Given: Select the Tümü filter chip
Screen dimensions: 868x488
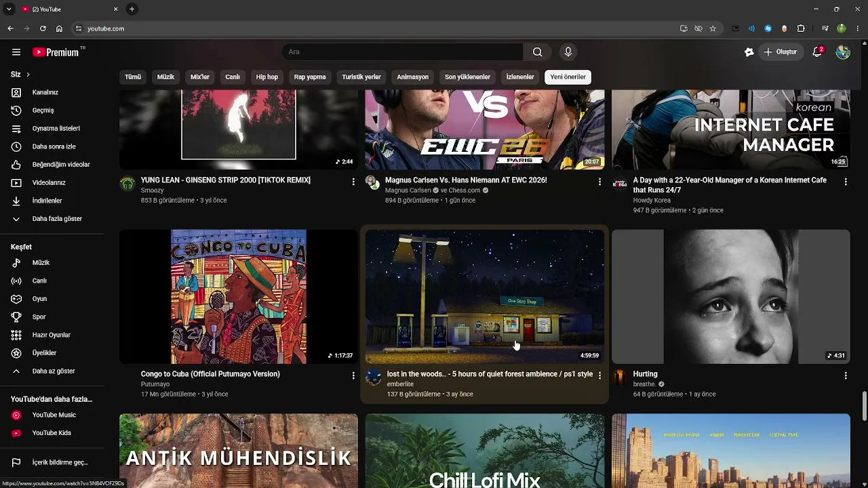Looking at the screenshot, I should (x=133, y=77).
